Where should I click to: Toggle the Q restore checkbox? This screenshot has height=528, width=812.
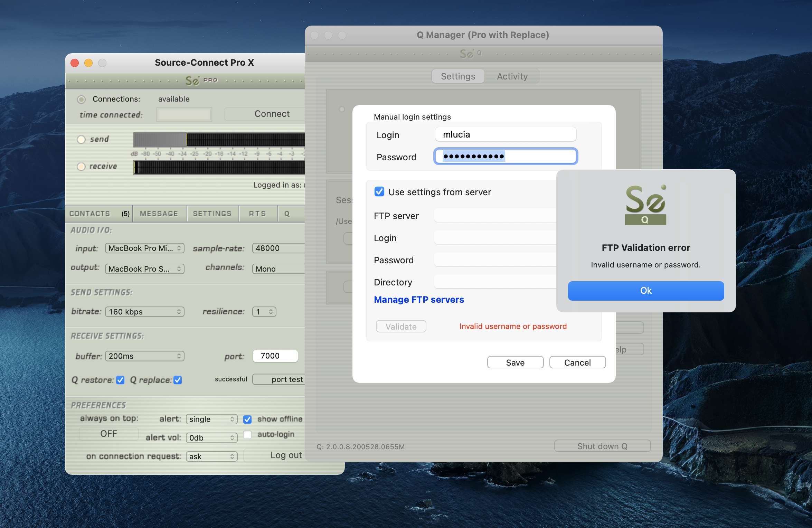point(120,380)
